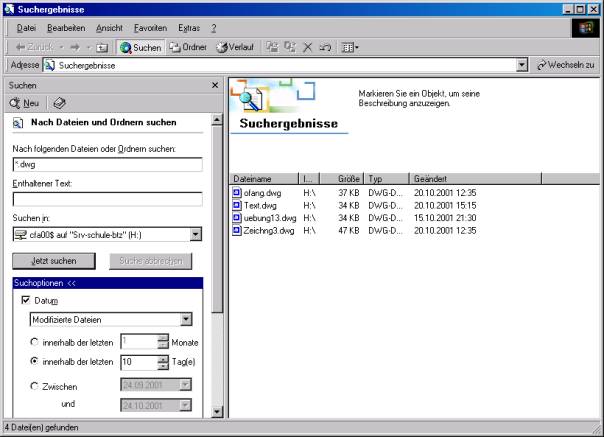Decrease the Tag(e) spinner value
The image size is (604, 437).
[x=163, y=366]
